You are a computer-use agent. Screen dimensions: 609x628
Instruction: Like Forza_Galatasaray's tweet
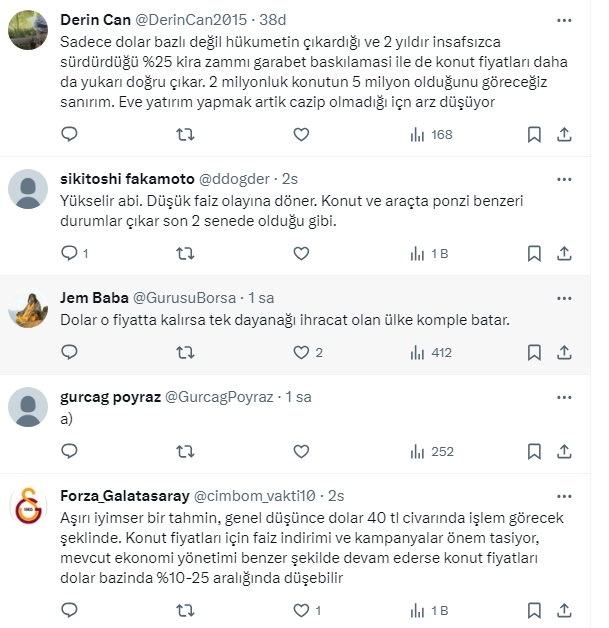point(301,609)
